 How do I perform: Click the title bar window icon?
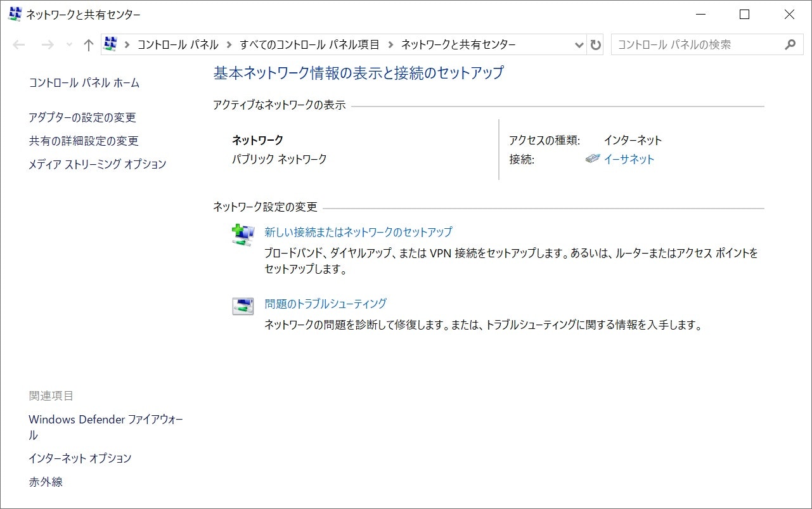[x=15, y=14]
